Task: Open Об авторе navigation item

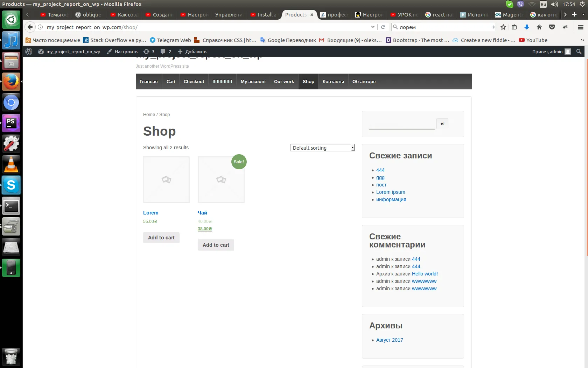Action: pyautogui.click(x=364, y=81)
